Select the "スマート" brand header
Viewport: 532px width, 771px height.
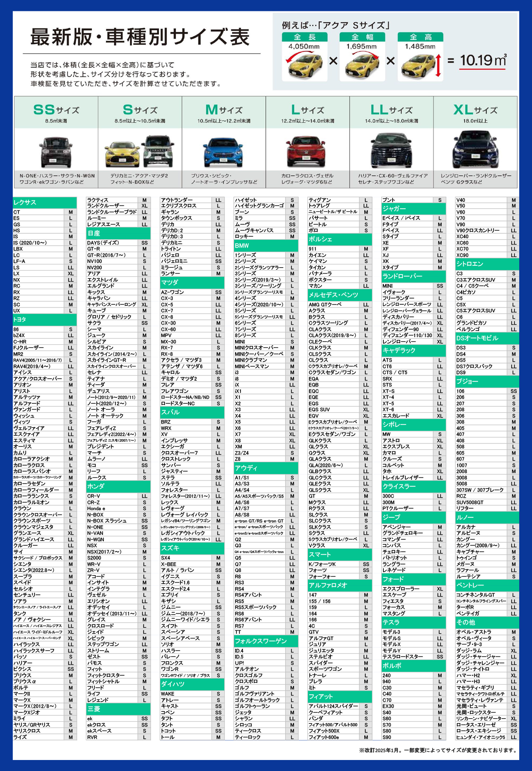[340, 555]
